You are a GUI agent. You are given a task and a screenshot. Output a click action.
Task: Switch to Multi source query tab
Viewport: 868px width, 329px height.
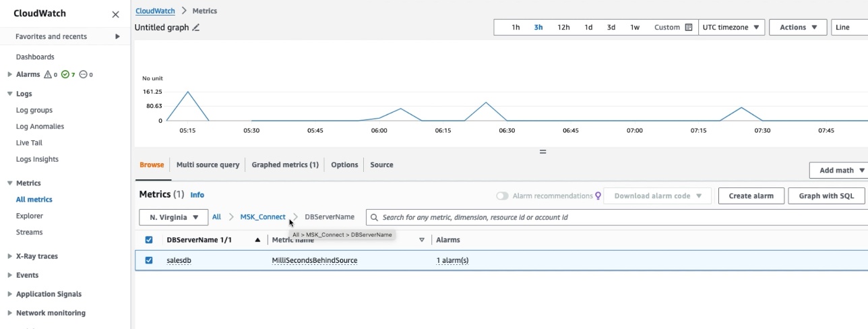pyautogui.click(x=208, y=164)
